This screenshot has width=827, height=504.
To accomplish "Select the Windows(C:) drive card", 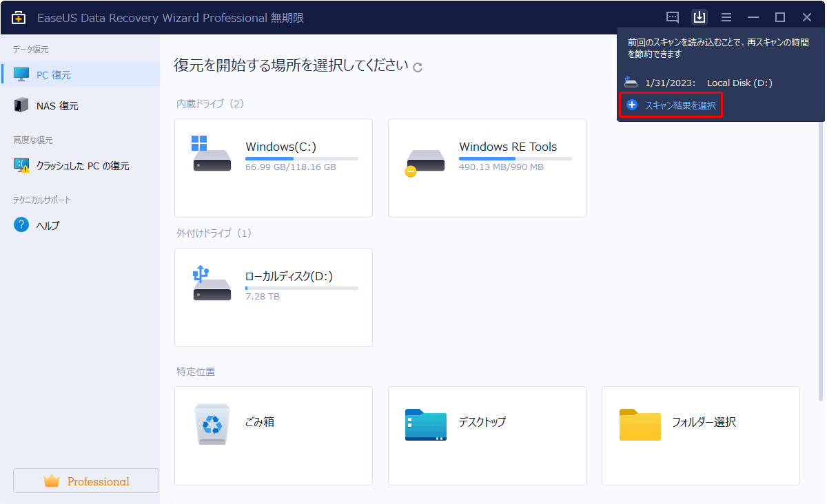I will coord(274,168).
